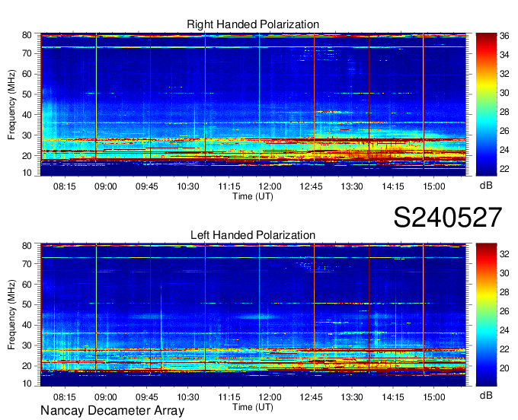Click the 10:30 tick on the upper time axis
This screenshot has height=420, width=518.
coord(188,186)
